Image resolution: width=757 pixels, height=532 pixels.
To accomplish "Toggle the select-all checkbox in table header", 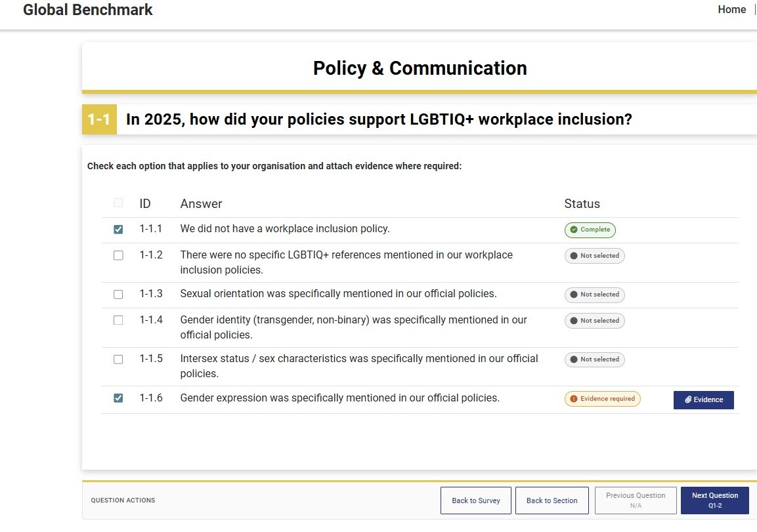I will click(x=118, y=203).
